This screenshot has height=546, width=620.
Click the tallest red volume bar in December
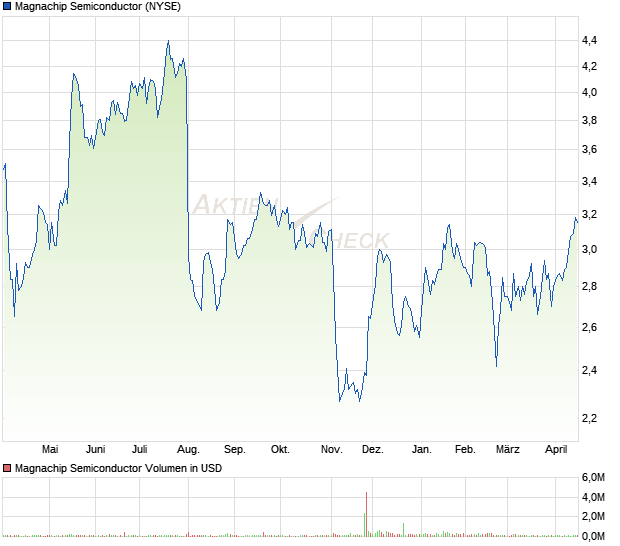click(367, 514)
